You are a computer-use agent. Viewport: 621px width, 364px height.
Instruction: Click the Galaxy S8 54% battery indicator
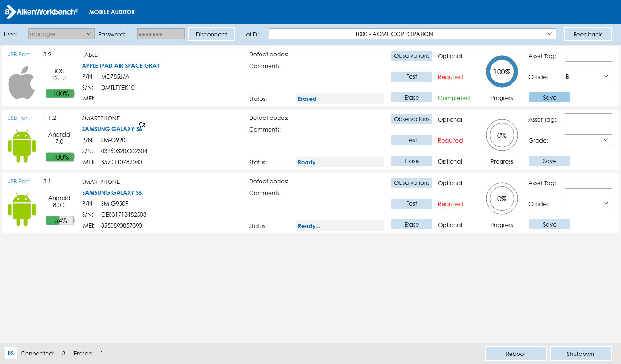pos(61,220)
